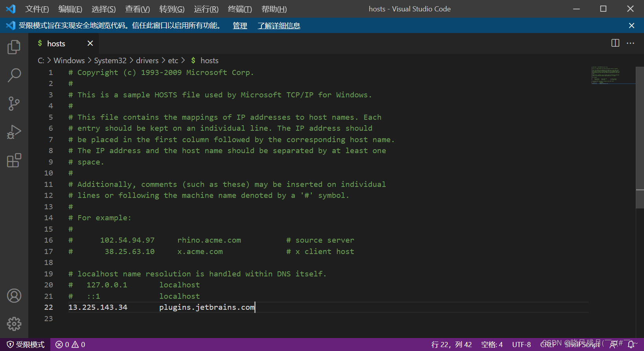Click line number 23 in gutter

(x=48, y=319)
